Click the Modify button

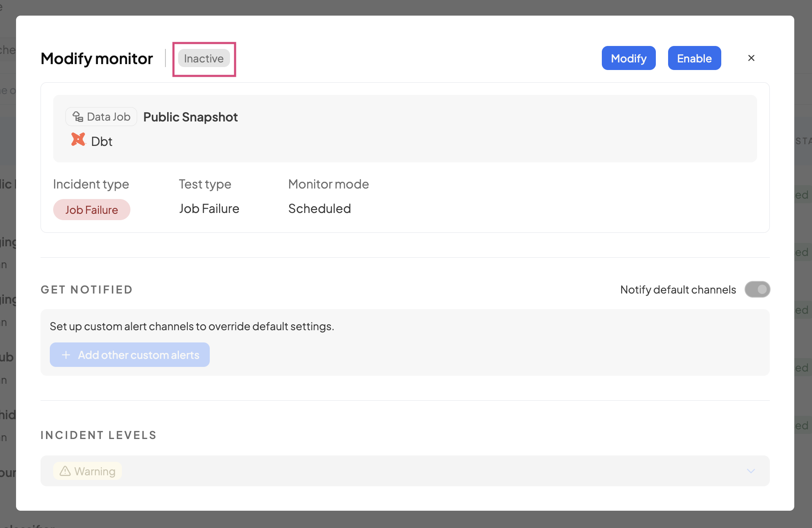628,58
